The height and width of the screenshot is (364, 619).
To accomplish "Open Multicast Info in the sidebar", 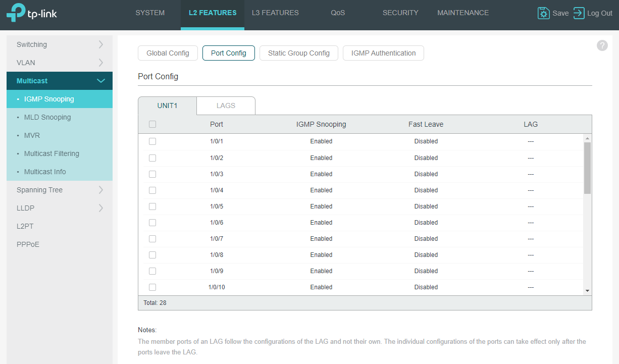I will [60, 172].
